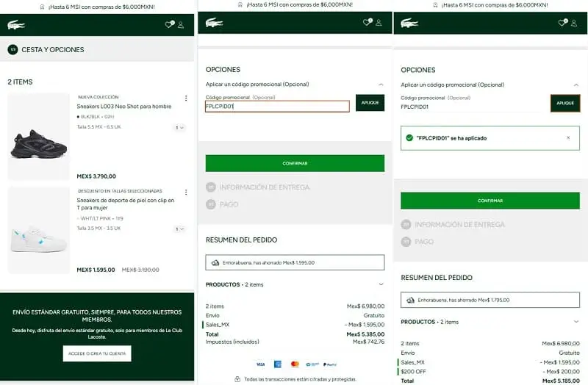Click "- Mex$ 200,00" discount amount
Screen dimensions: 588x385
click(561, 372)
